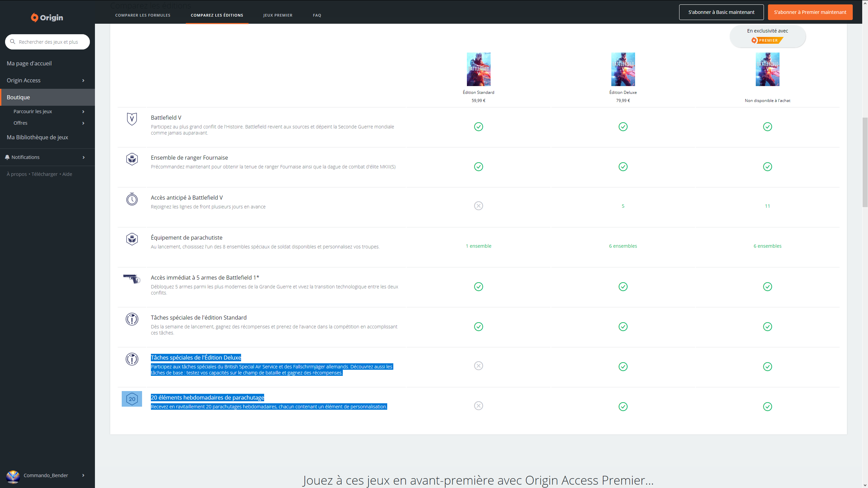The width and height of the screenshot is (868, 488).
Task: Click the Tâches spéciales édition Standard icon
Action: [x=132, y=319]
